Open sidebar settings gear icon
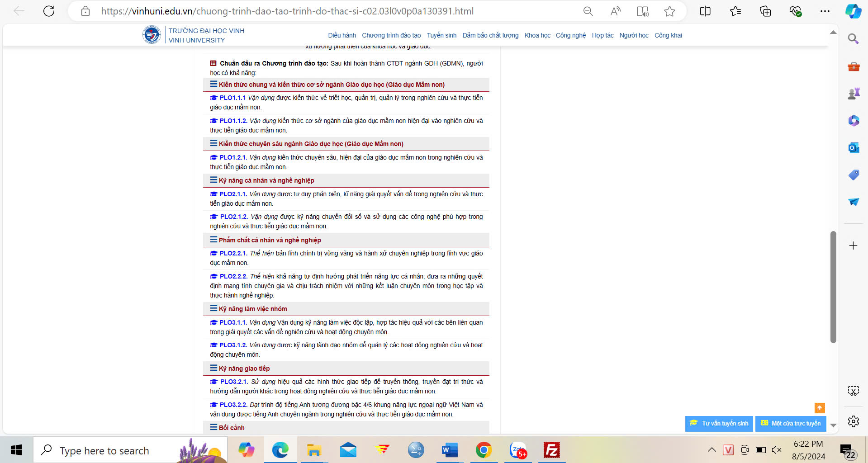This screenshot has height=463, width=868. click(x=853, y=421)
